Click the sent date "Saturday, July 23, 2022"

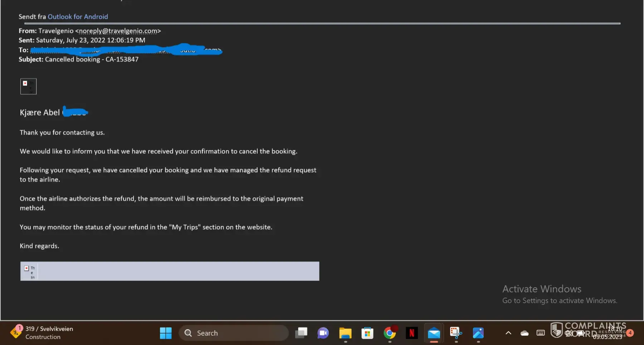click(x=70, y=40)
